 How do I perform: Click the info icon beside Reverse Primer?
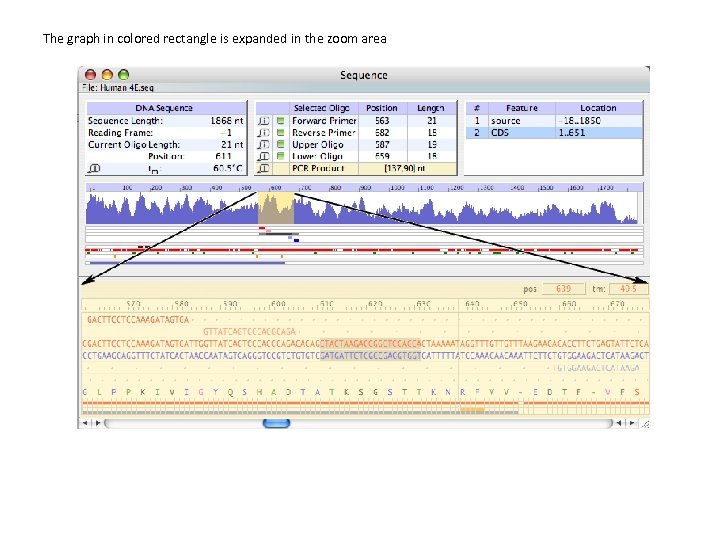(x=263, y=133)
